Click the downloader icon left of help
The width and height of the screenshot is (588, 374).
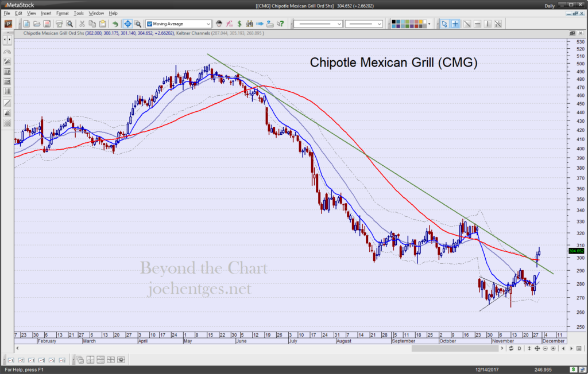point(270,24)
